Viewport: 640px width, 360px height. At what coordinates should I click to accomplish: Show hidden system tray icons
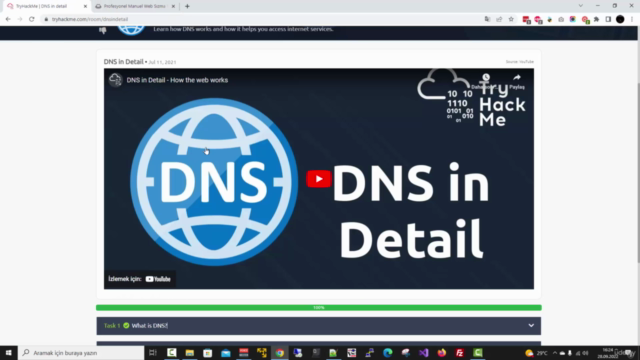[554, 353]
